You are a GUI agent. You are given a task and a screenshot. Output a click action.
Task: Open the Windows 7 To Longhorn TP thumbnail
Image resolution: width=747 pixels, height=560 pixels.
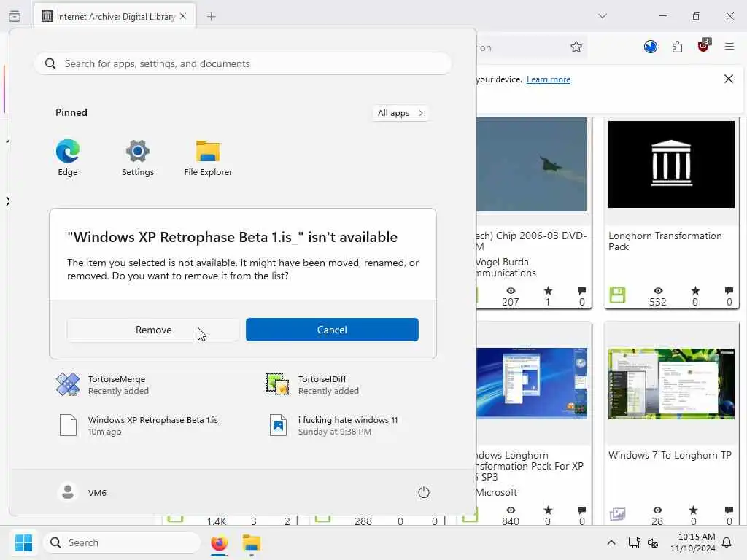pyautogui.click(x=671, y=384)
